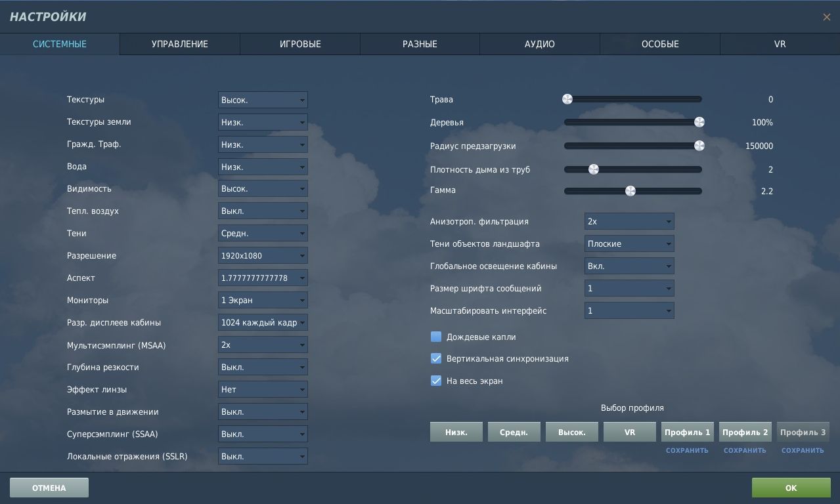The width and height of the screenshot is (840, 504).
Task: Open the Тени объектов ландшафта dropdown
Action: click(x=629, y=244)
